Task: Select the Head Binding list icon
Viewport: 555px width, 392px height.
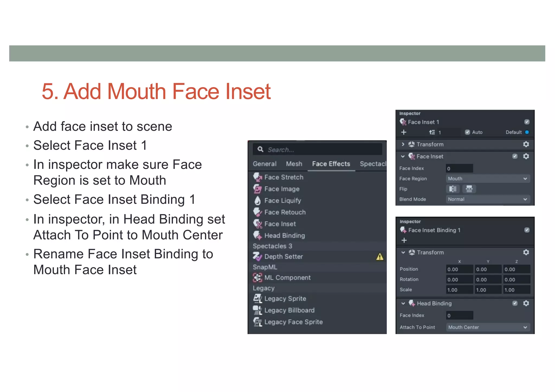Action: click(257, 235)
